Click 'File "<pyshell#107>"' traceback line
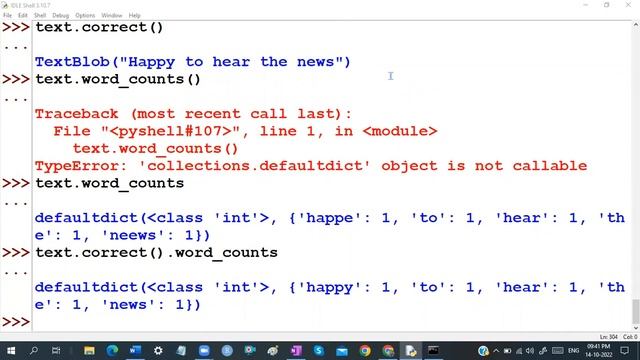 [x=245, y=131]
